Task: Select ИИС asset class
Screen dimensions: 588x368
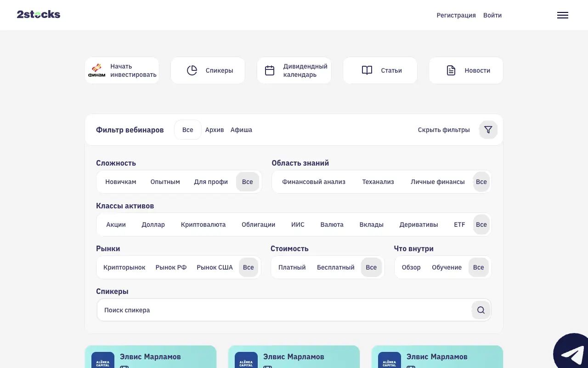Action: (298, 224)
